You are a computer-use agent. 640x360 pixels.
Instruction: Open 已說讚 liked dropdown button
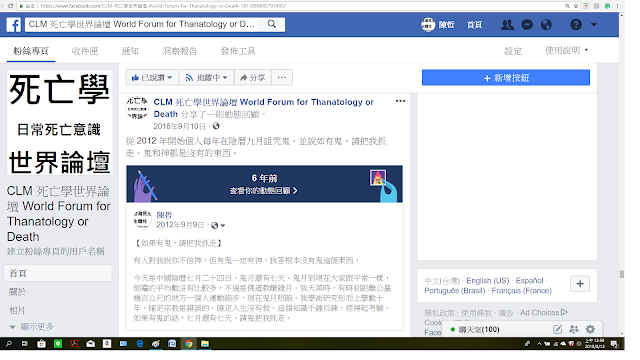[152, 78]
